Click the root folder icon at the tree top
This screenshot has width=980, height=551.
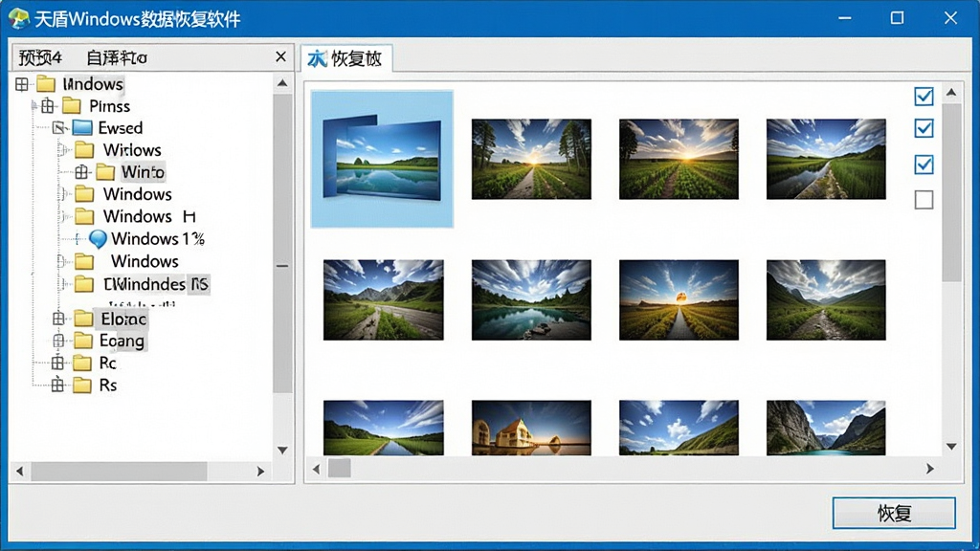pos(46,84)
